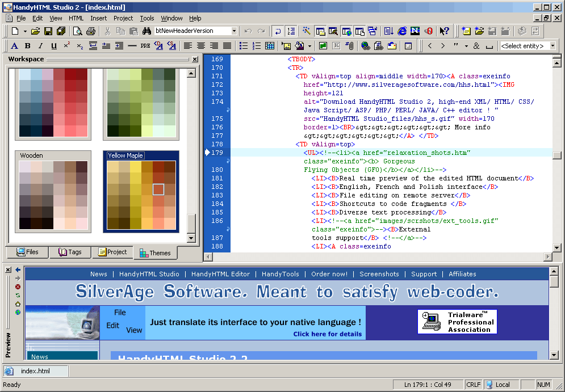Image resolution: width=565 pixels, height=392 pixels.
Task: Open dropdown arrow beside New document
Action: coord(25,31)
